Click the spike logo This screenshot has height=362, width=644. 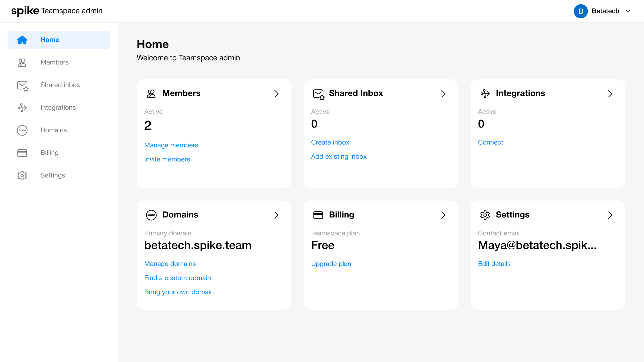[25, 11]
